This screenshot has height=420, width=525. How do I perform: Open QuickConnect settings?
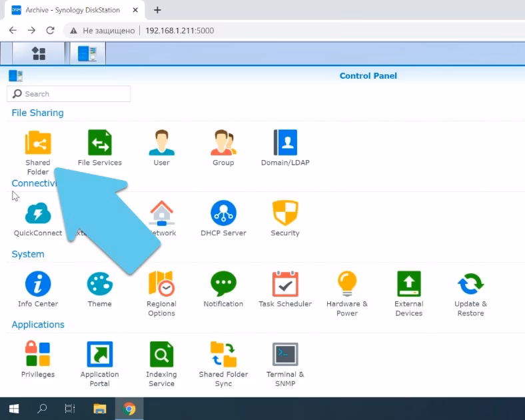pyautogui.click(x=38, y=214)
